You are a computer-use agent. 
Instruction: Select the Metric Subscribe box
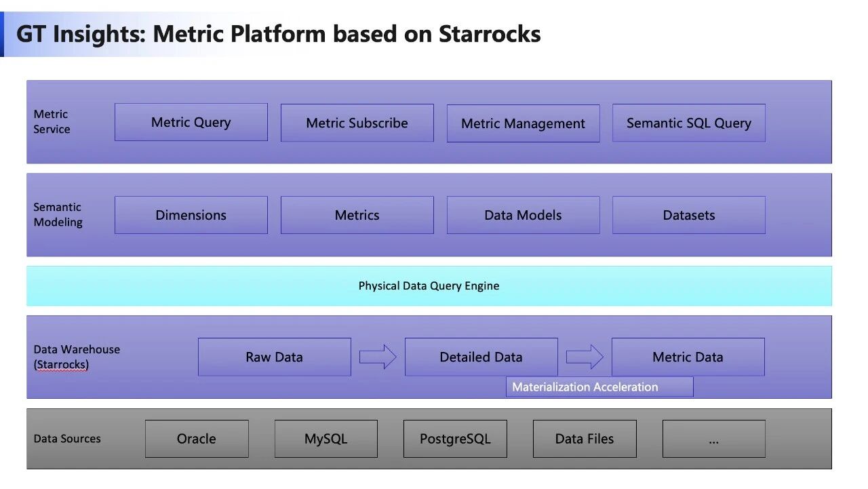357,123
